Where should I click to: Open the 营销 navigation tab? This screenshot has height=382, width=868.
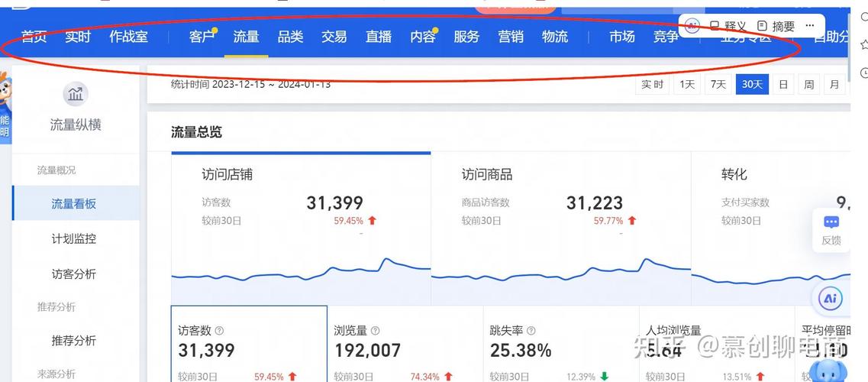click(x=511, y=37)
